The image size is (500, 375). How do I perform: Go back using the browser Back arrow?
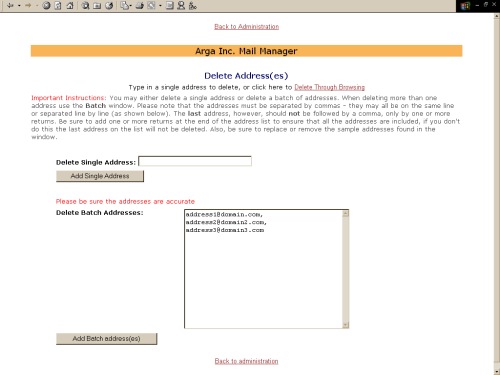pyautogui.click(x=10, y=5)
